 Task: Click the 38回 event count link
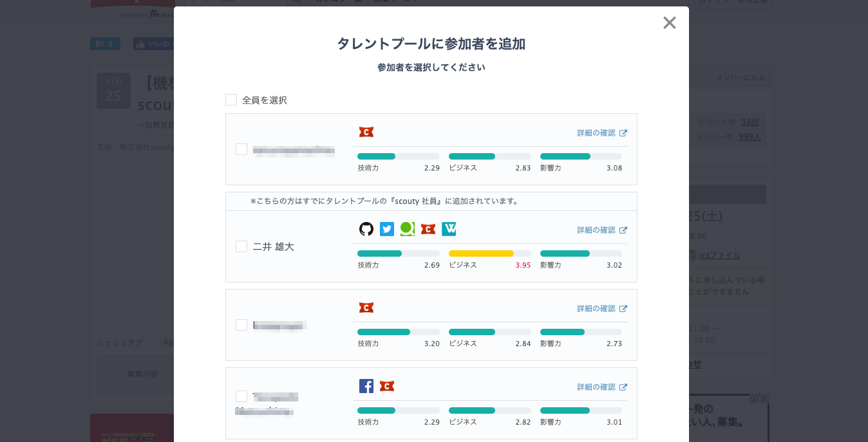(750, 122)
